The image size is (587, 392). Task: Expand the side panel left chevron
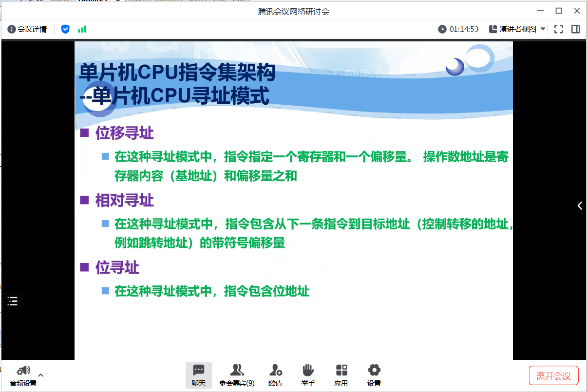coord(580,205)
